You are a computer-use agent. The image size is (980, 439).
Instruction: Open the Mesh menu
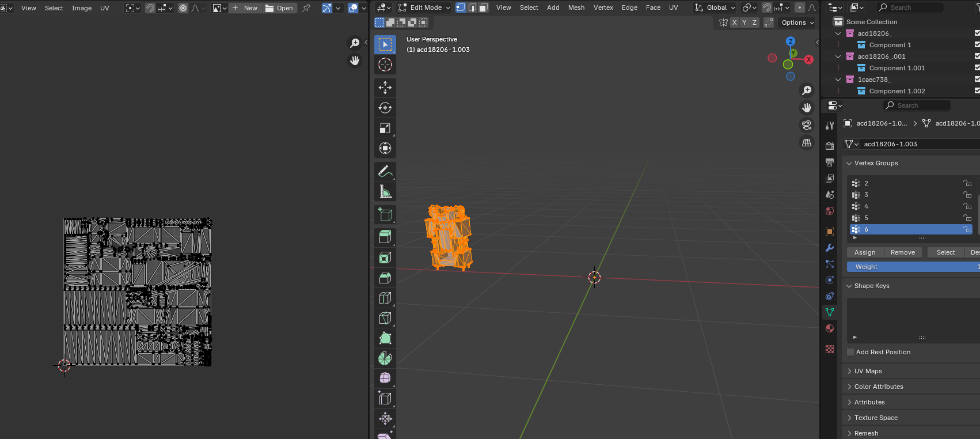click(576, 7)
